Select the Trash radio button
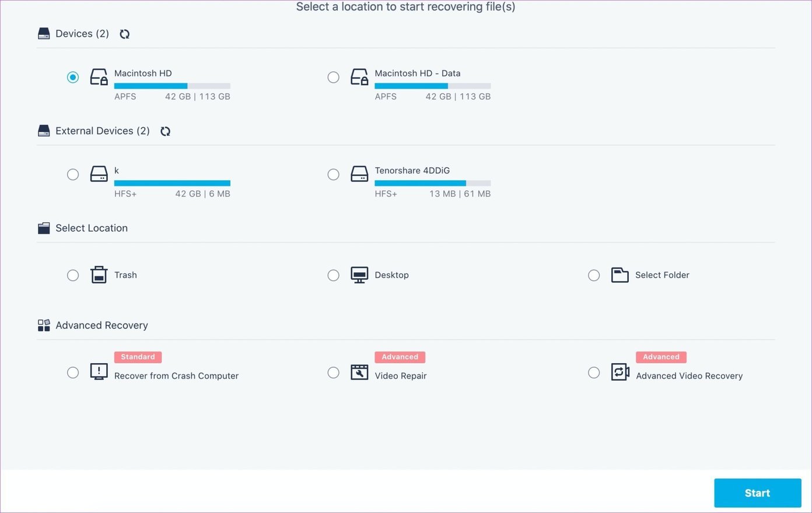812x513 pixels. pyautogui.click(x=73, y=275)
